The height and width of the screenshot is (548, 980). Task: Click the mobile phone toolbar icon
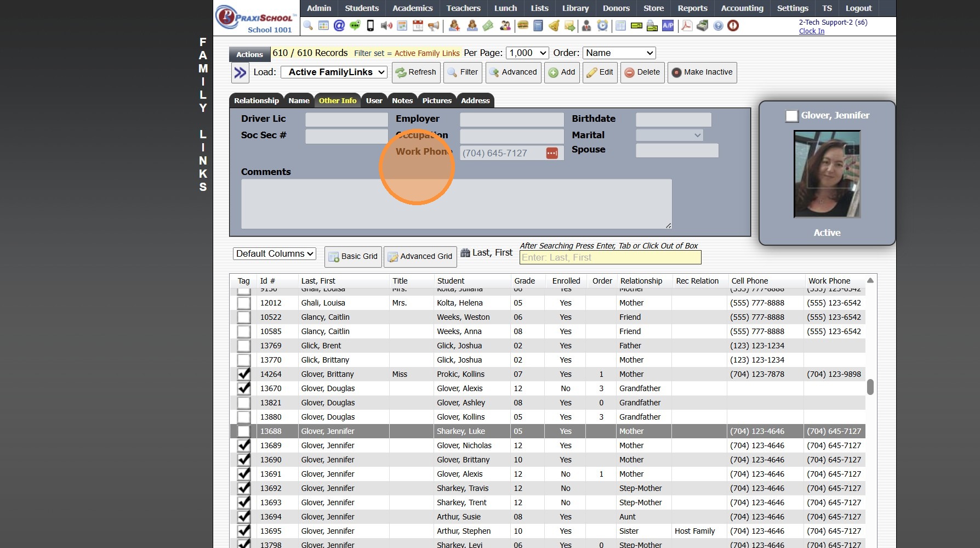click(x=371, y=26)
